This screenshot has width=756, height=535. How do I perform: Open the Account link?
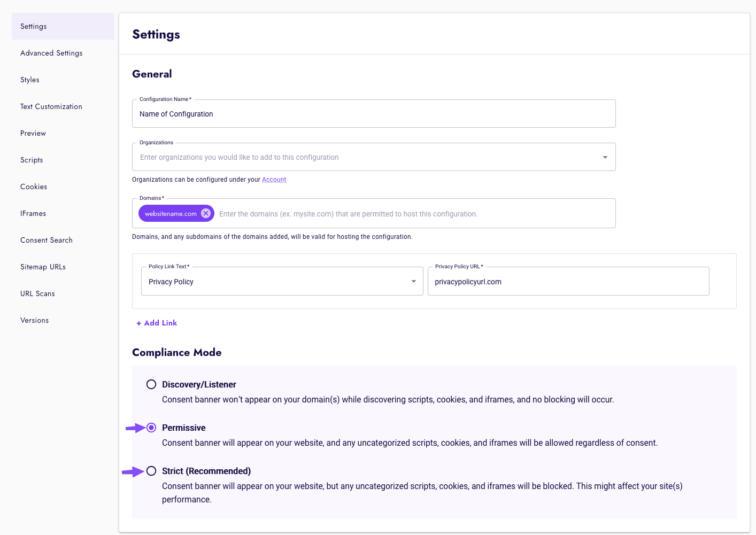point(274,179)
